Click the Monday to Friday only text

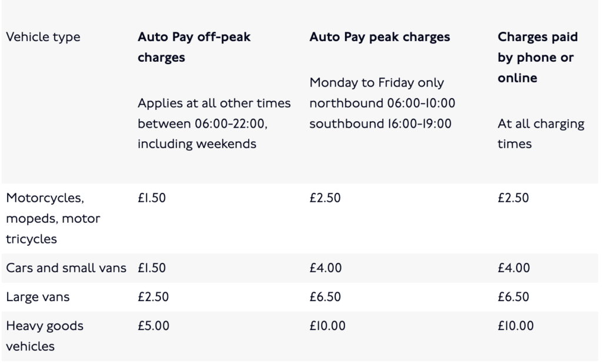tap(377, 83)
